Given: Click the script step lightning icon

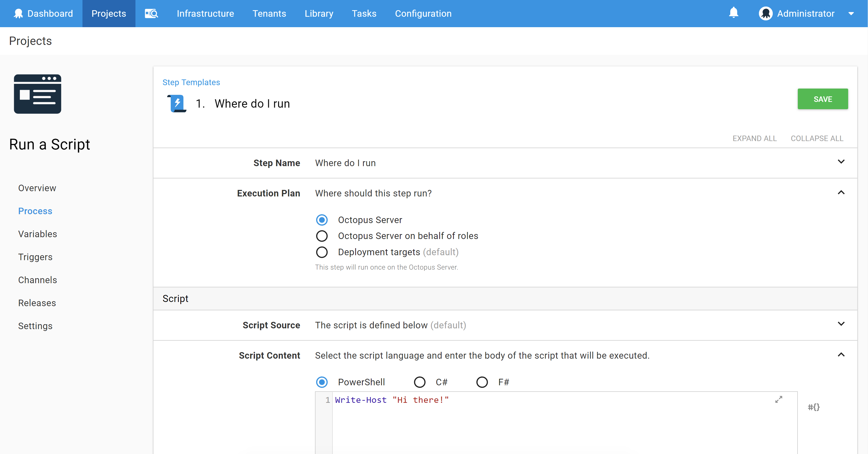Looking at the screenshot, I should coord(177,103).
